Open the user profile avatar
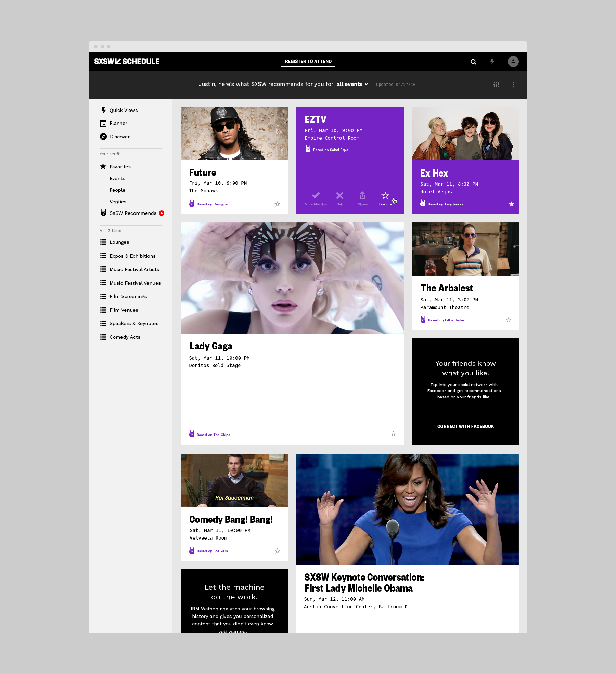The width and height of the screenshot is (616, 674). pos(513,62)
